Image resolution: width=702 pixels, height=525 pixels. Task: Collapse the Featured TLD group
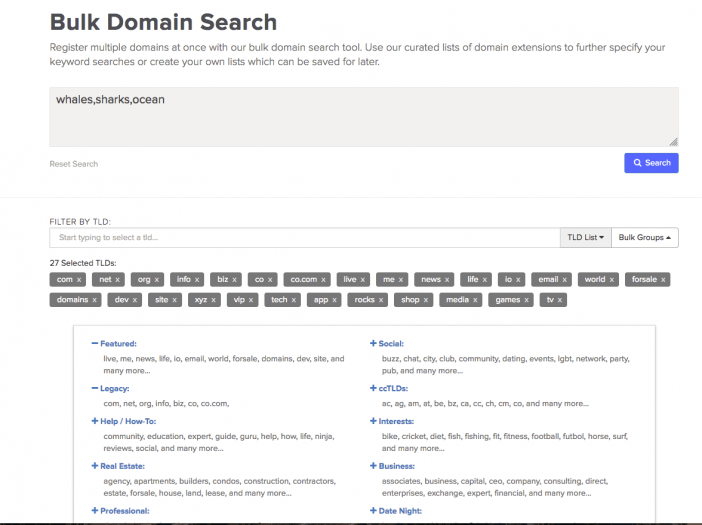tap(114, 343)
